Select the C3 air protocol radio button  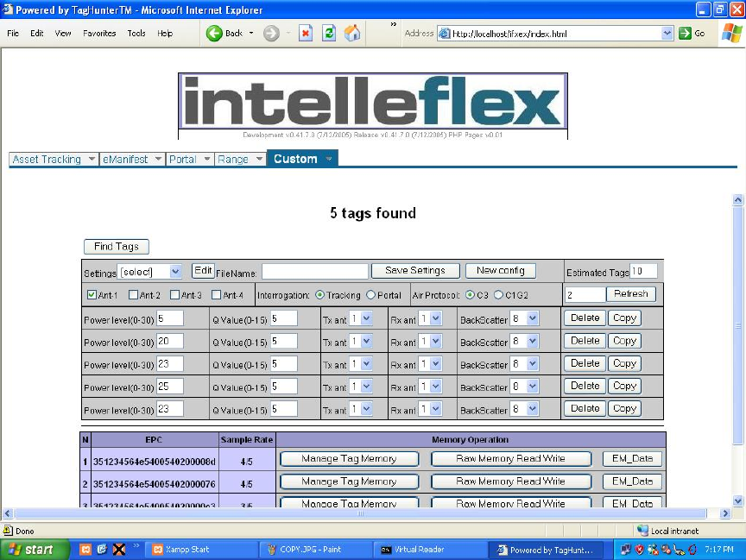(470, 295)
